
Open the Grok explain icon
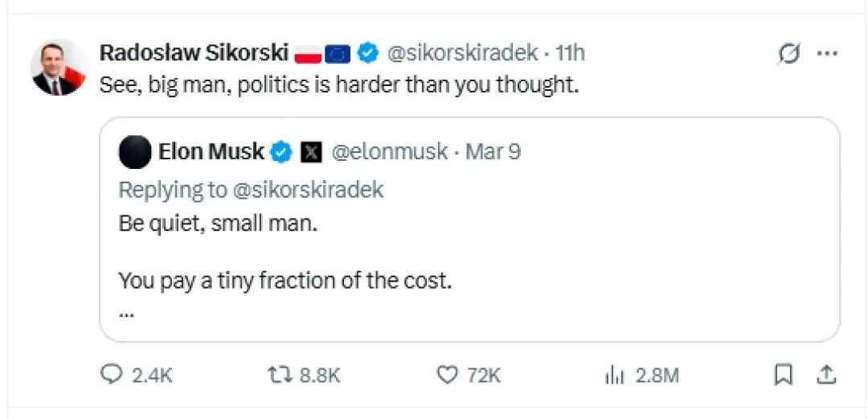[x=789, y=54]
